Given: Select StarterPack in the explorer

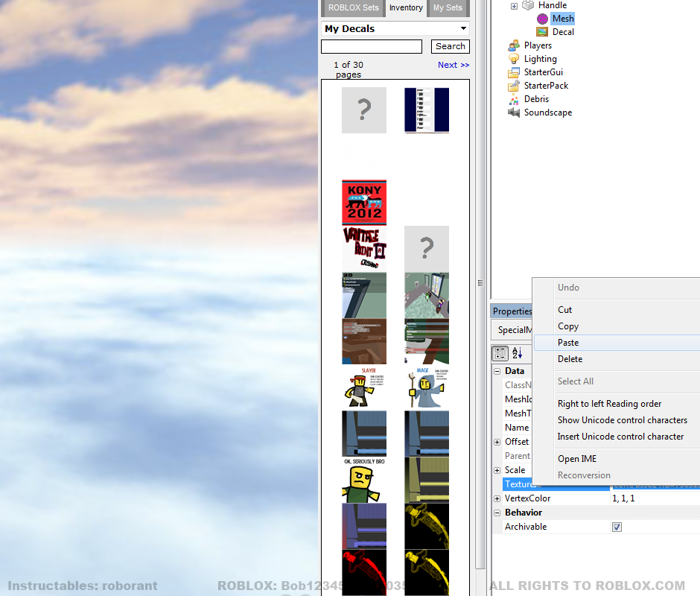Looking at the screenshot, I should tap(546, 86).
